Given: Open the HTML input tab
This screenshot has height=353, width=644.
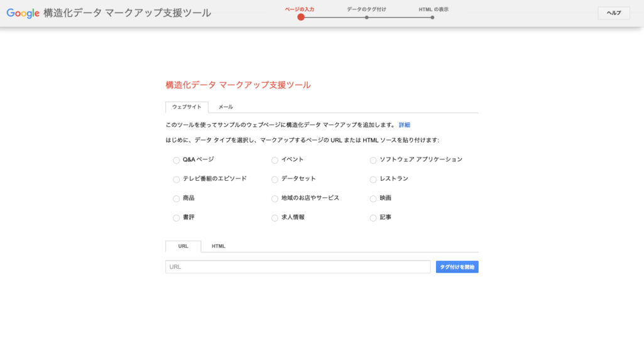Looking at the screenshot, I should click(x=219, y=246).
